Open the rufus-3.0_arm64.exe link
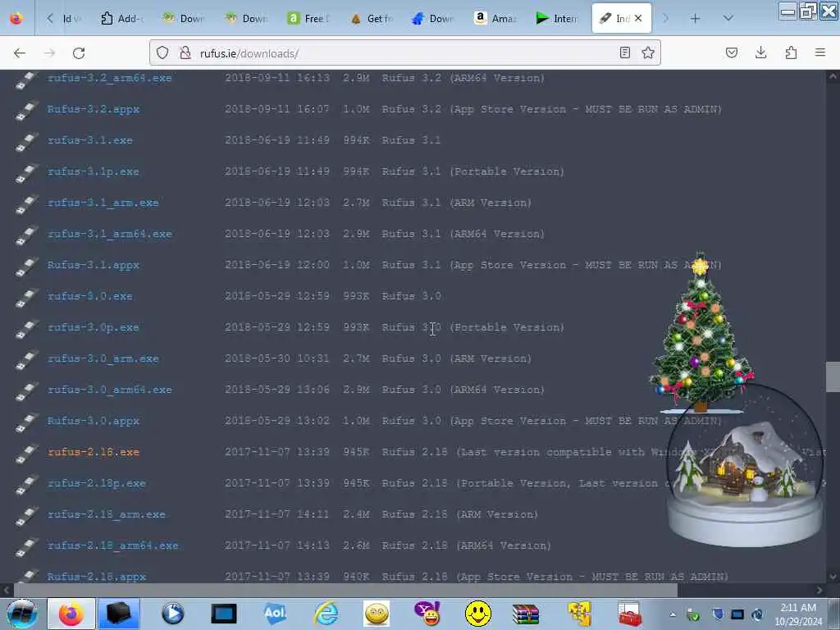Screen dimensions: 840x630 click(x=110, y=390)
